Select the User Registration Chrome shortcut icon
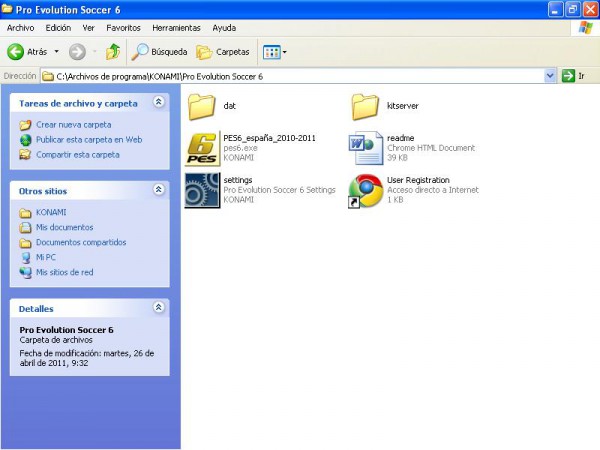Viewport: 600px width, 450px height. 366,191
